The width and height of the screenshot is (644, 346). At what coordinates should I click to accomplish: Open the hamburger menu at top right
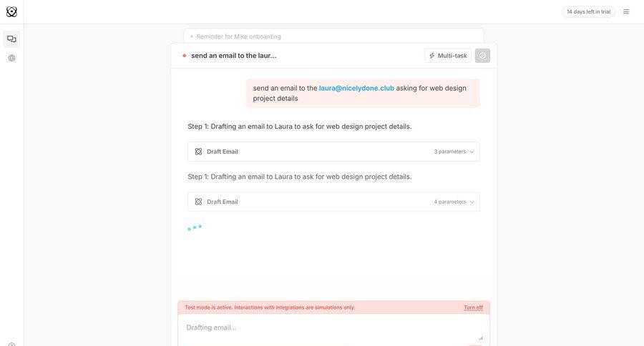click(x=626, y=11)
